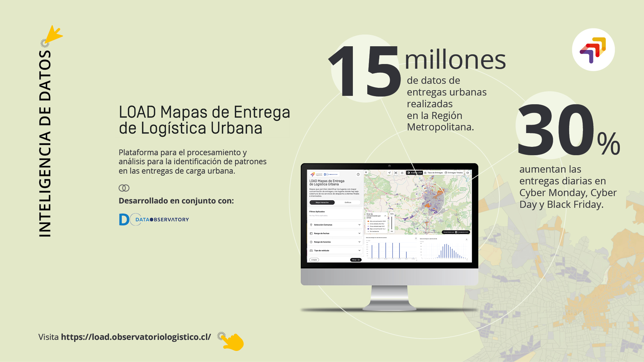Click the 'INTELIGENCIA DE DATOS' vertical heading
Image resolution: width=644 pixels, height=362 pixels.
[x=45, y=144]
